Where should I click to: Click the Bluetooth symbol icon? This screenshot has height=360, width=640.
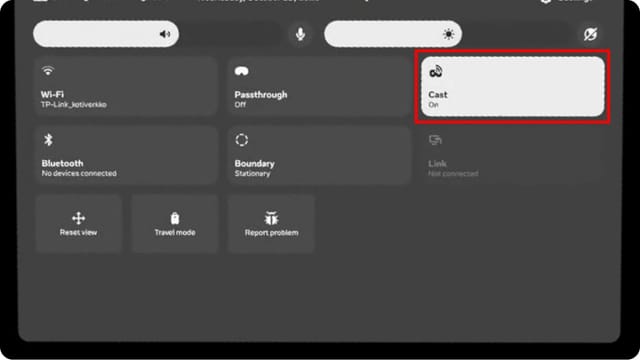tap(48, 140)
